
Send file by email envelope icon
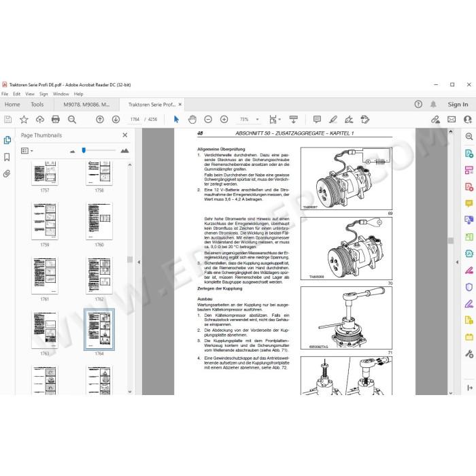click(x=452, y=120)
